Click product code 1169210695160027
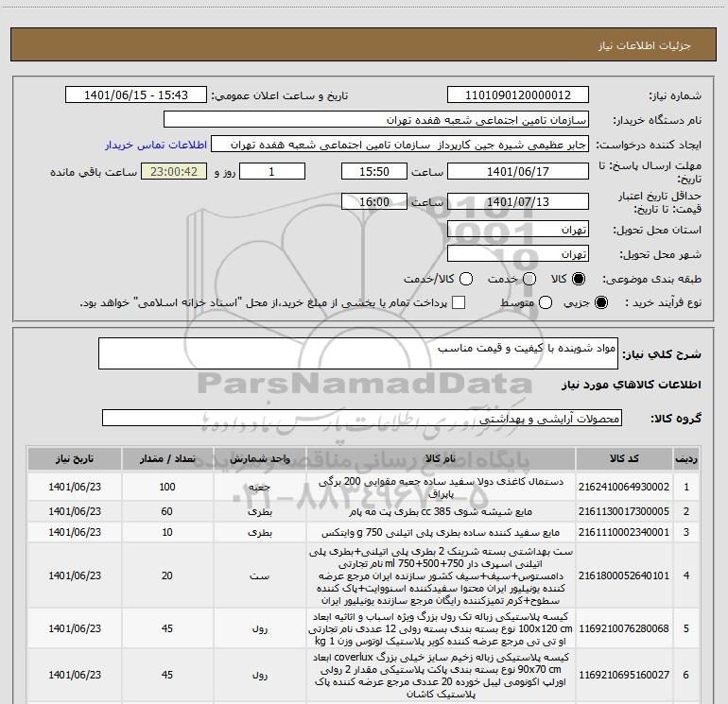 (624, 675)
